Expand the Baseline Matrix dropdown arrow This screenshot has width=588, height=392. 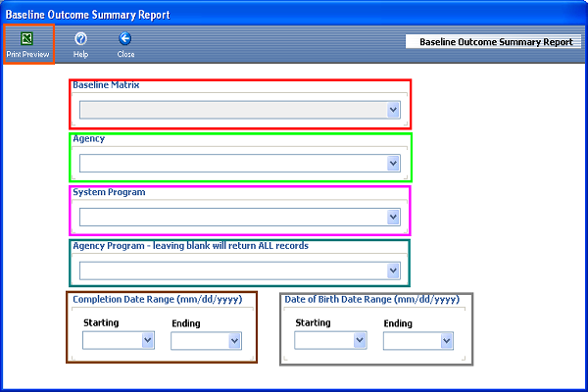pos(394,110)
